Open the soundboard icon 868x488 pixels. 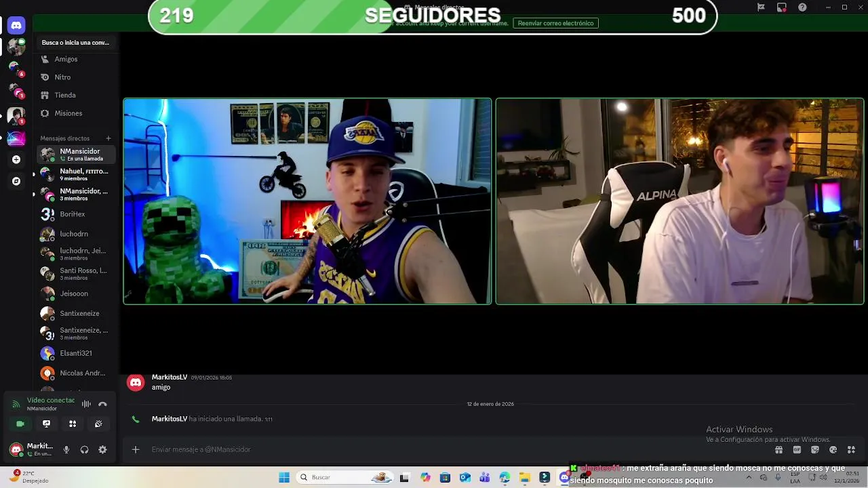[x=98, y=424]
